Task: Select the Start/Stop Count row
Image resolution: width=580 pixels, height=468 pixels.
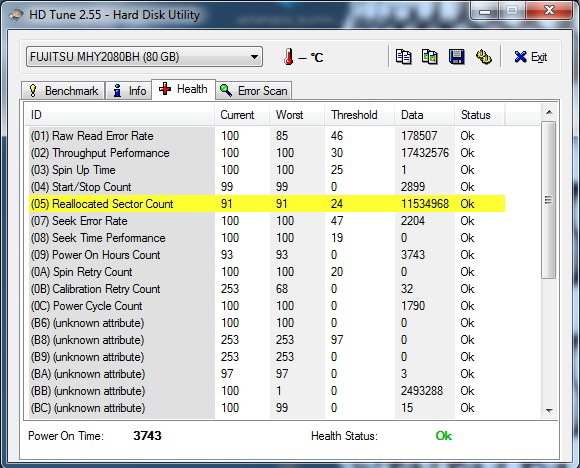Action: [267, 187]
